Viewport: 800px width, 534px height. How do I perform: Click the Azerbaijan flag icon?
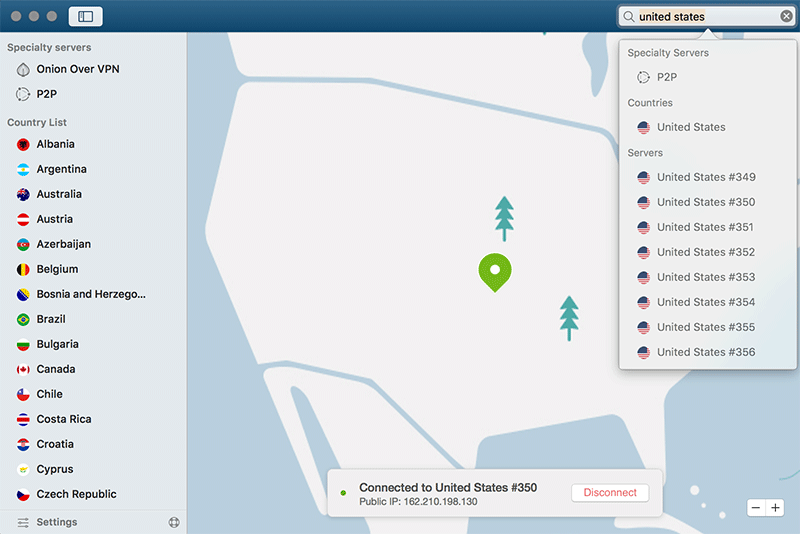[x=23, y=244]
